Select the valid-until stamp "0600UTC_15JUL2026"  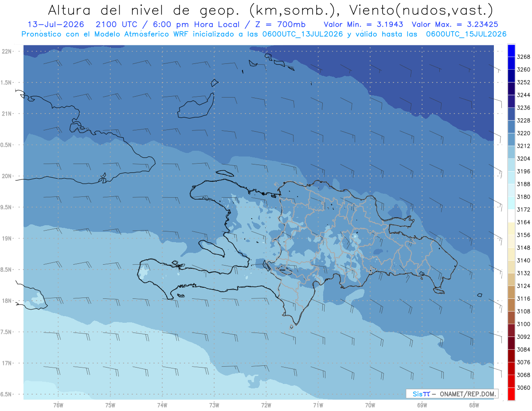tap(466, 34)
